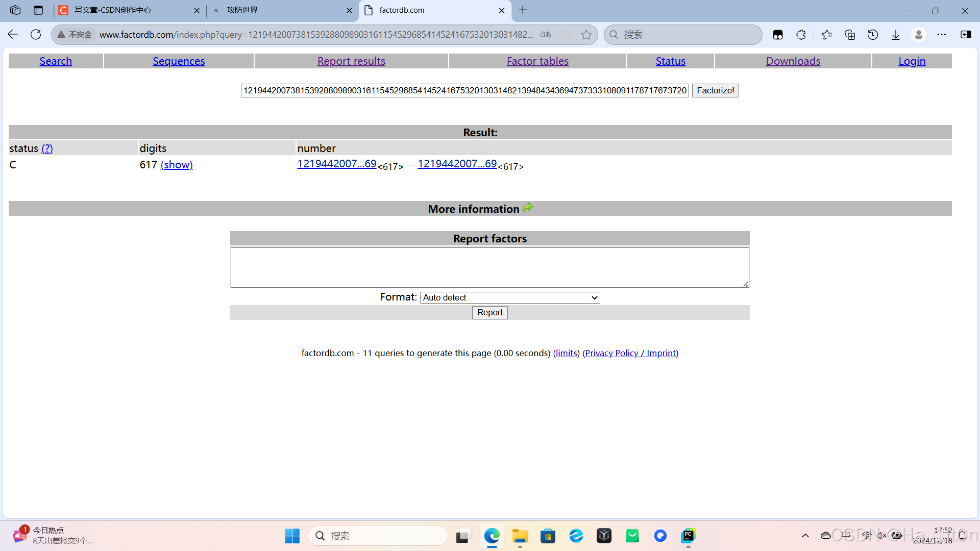This screenshot has height=551, width=980.
Task: Toggle the favorite star in address bar
Action: pyautogui.click(x=586, y=35)
